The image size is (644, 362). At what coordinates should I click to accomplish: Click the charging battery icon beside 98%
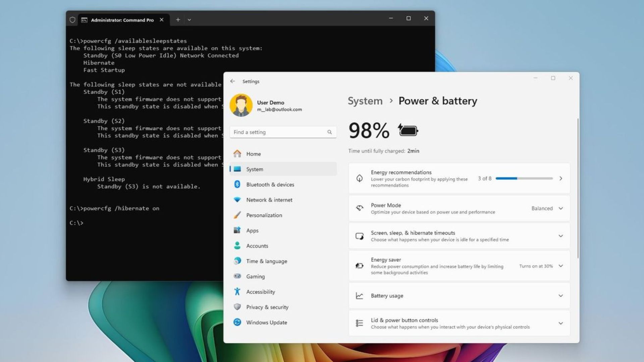(408, 130)
